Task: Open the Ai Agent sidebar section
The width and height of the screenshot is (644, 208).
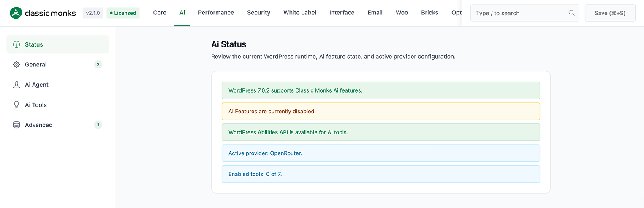Action: coord(57,85)
